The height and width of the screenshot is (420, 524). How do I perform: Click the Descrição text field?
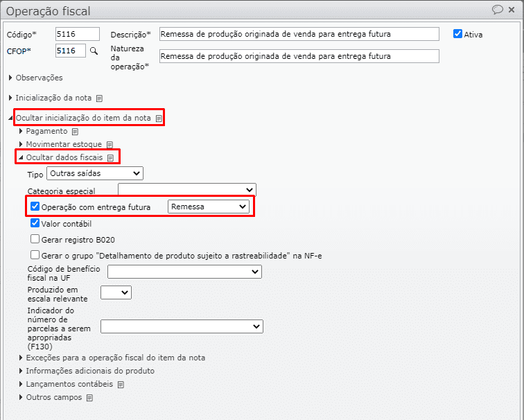pos(299,34)
